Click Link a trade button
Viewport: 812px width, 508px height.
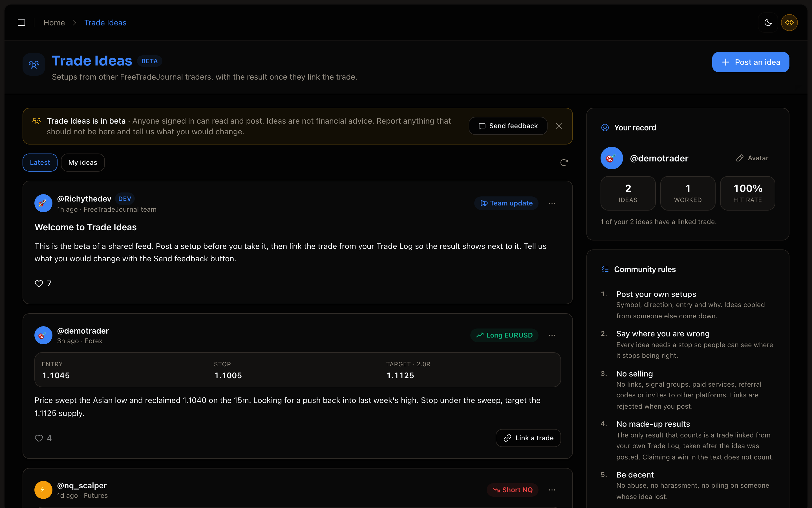click(x=528, y=438)
